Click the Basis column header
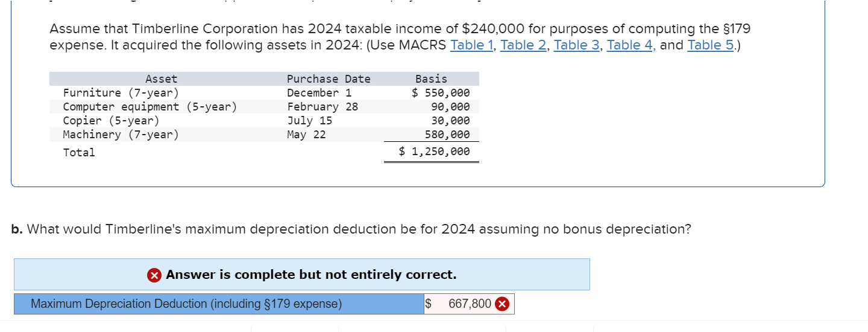Screen dimensions: 868x332 click(x=432, y=78)
